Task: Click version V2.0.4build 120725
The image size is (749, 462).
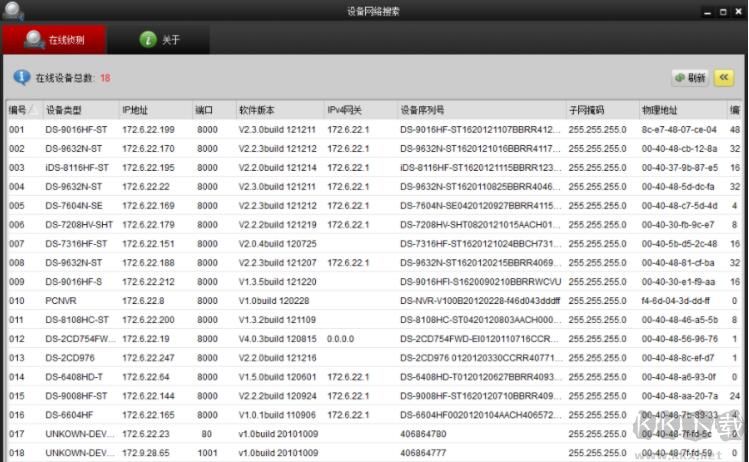Action: (278, 244)
